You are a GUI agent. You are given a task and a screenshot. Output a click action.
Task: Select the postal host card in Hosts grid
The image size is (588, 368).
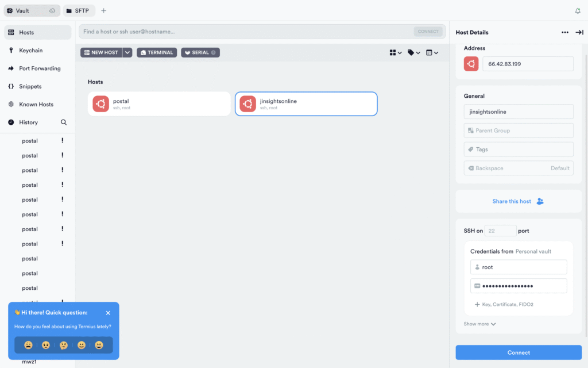(159, 103)
